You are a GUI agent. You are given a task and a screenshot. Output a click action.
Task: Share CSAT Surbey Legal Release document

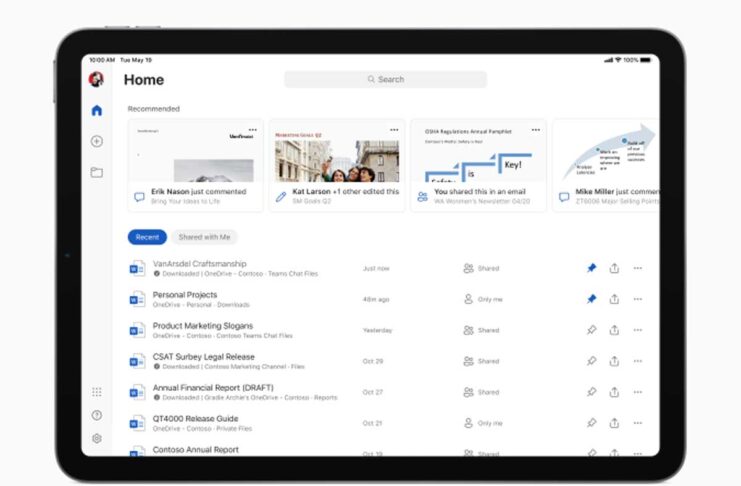[614, 361]
